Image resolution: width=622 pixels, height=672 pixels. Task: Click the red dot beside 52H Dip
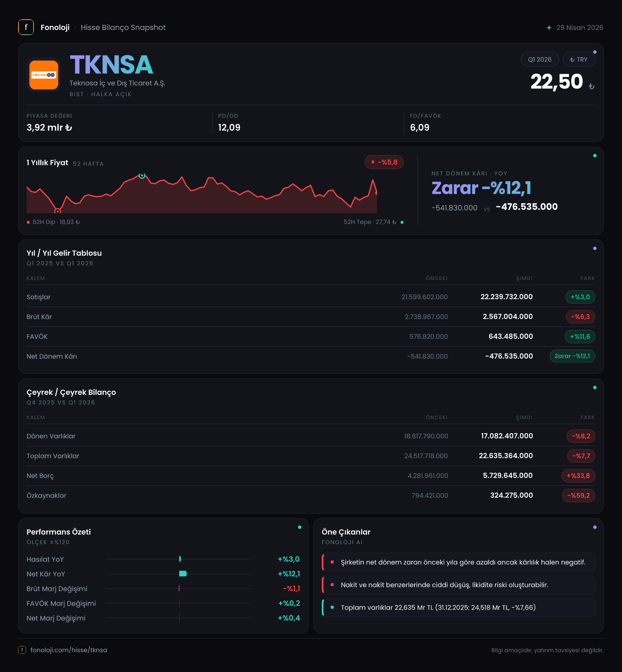pos(28,222)
